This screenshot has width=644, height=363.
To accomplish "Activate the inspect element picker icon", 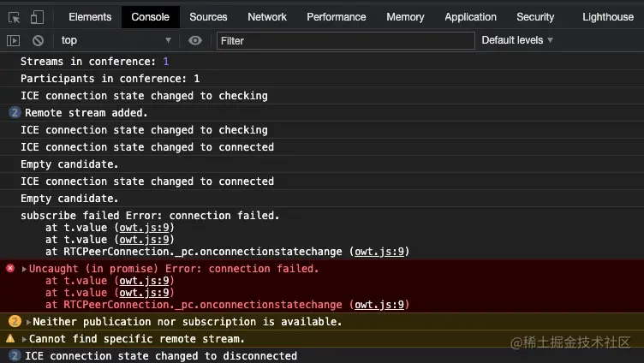I will coord(14,17).
